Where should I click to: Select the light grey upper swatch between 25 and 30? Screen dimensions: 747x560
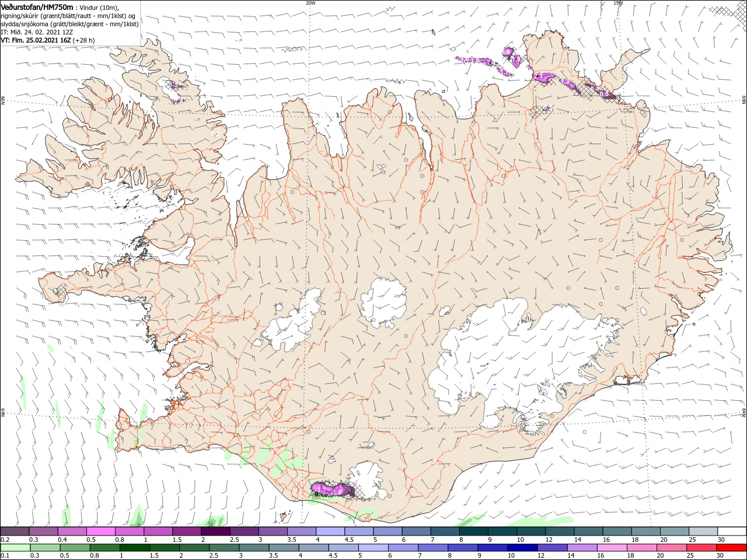[702, 531]
